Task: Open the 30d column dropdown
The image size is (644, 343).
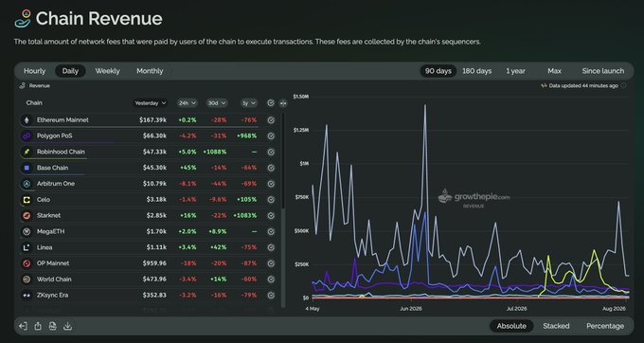Action: click(217, 103)
